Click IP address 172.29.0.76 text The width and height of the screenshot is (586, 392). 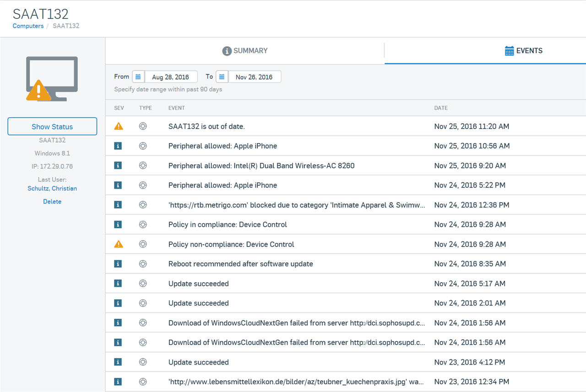[x=52, y=166]
